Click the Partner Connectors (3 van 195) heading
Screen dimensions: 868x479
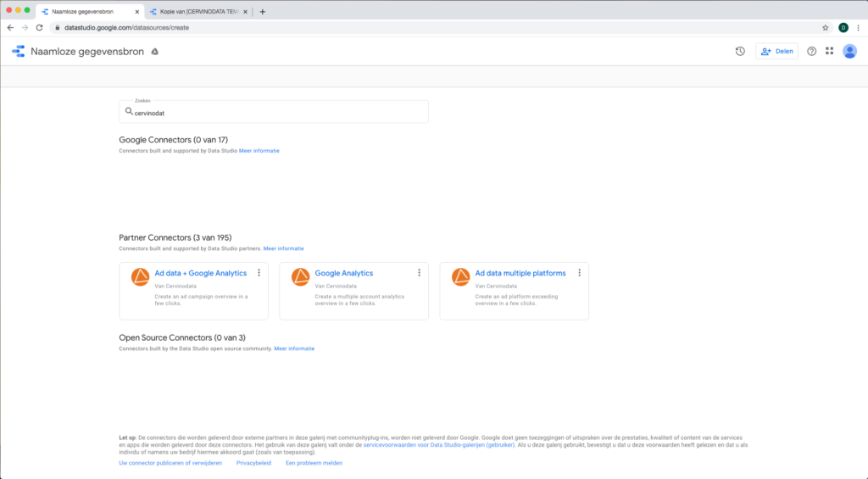(x=175, y=237)
